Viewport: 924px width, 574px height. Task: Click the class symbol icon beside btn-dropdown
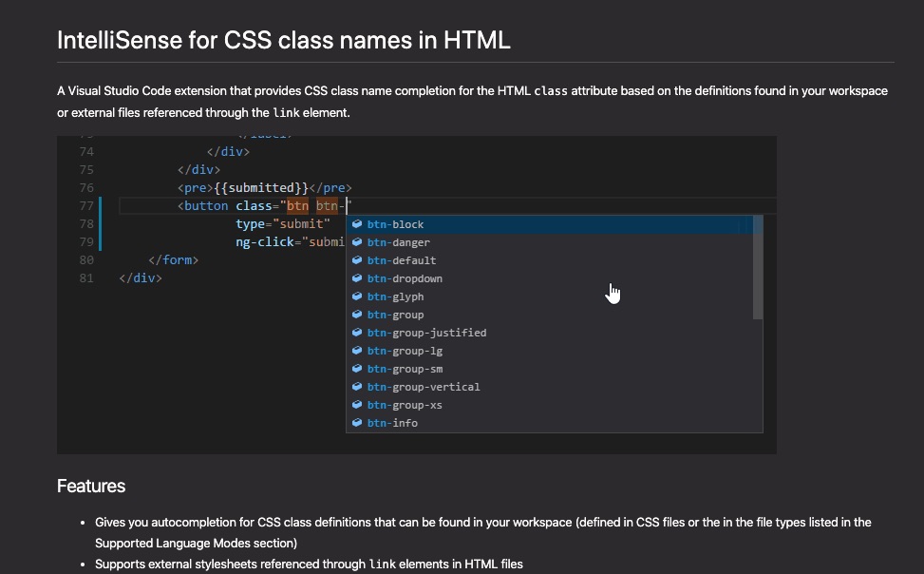356,278
